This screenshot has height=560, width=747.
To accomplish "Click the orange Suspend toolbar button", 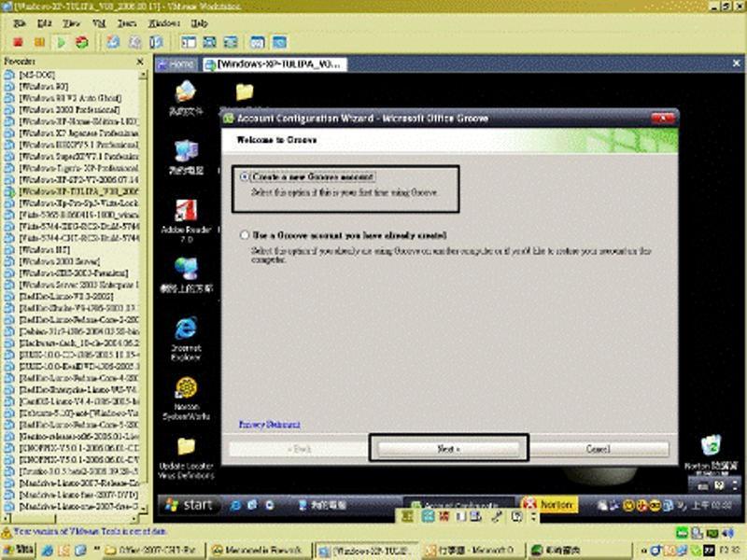I will 39,42.
